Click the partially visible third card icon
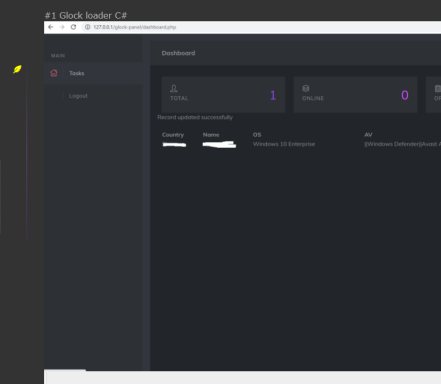 [x=438, y=88]
